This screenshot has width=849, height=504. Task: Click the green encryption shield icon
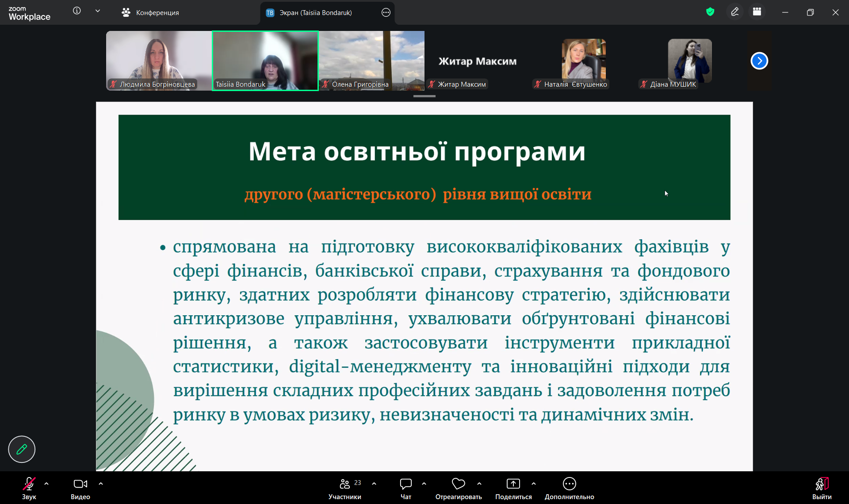click(x=710, y=12)
